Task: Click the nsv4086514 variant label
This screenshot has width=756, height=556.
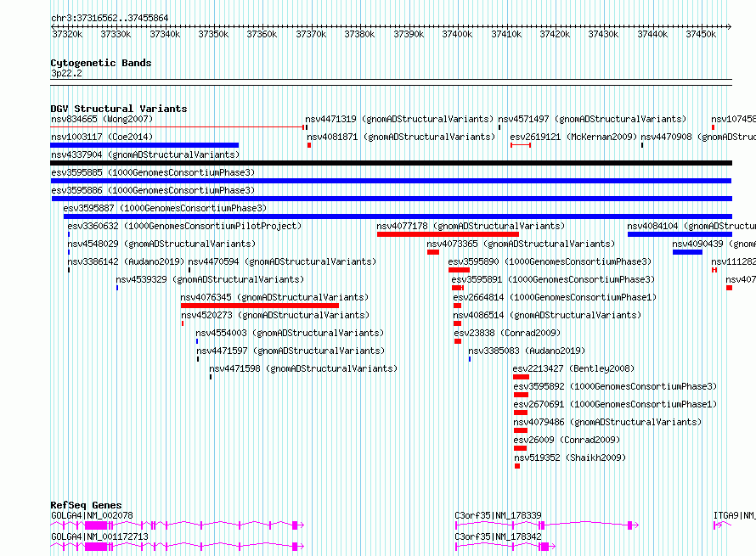Action: tap(547, 315)
